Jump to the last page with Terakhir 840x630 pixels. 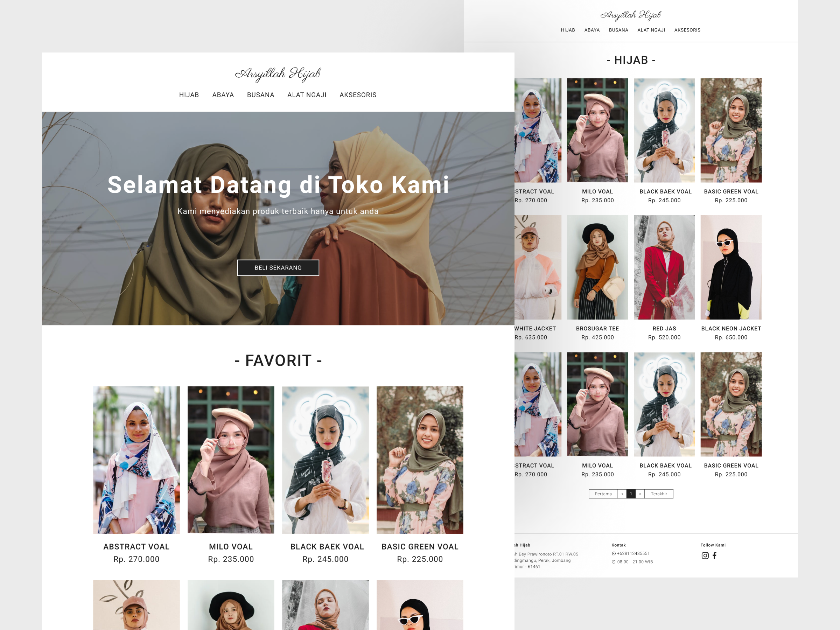coord(659,494)
